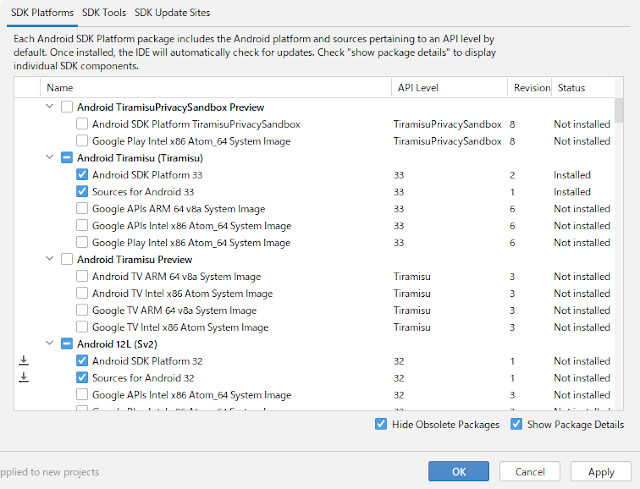Sort by Name column header
This screenshot has width=640, height=489.
click(216, 87)
